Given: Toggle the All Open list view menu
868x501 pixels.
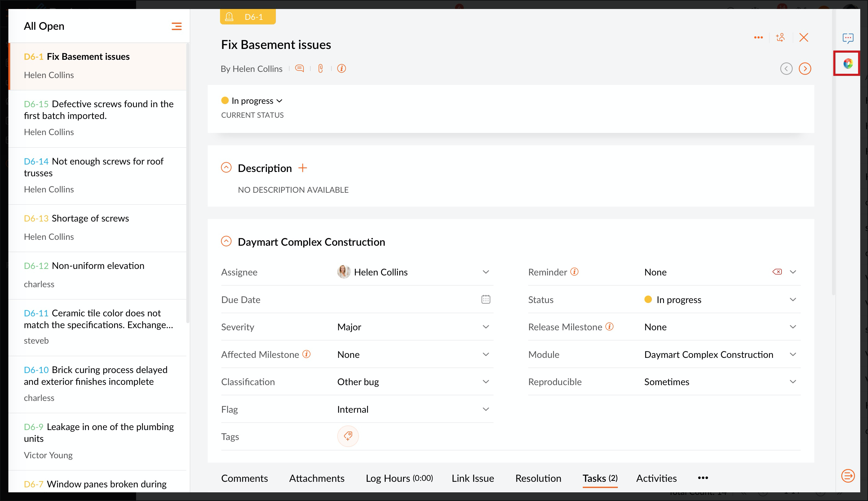Looking at the screenshot, I should (x=177, y=26).
